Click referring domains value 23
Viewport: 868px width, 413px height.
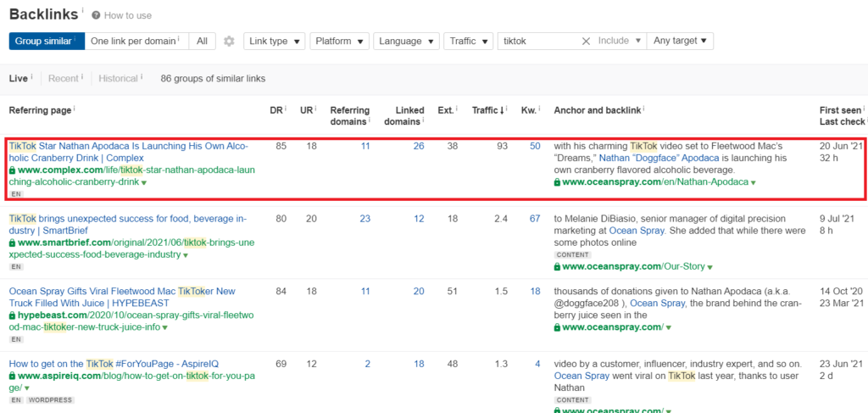tap(364, 219)
